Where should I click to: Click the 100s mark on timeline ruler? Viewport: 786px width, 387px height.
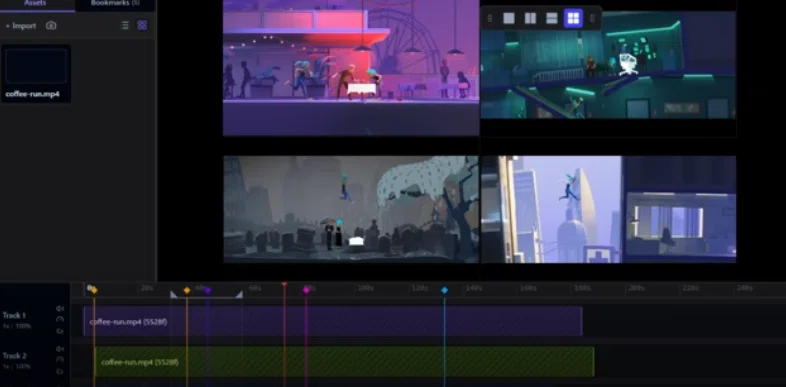click(x=365, y=288)
